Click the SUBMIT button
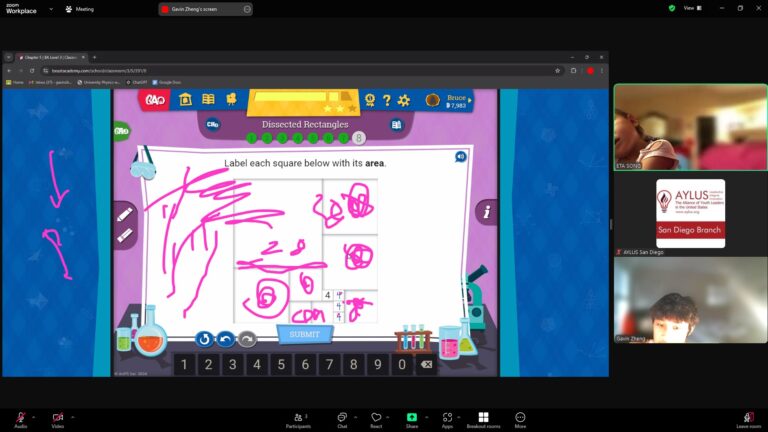Image resolution: width=768 pixels, height=432 pixels. (x=305, y=335)
